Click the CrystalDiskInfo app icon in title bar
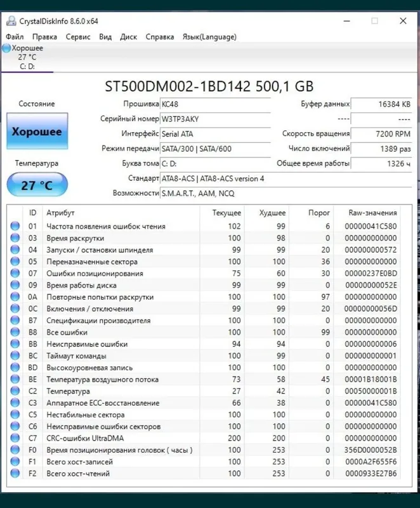Viewport: 420px width, 508px height. tap(11, 21)
